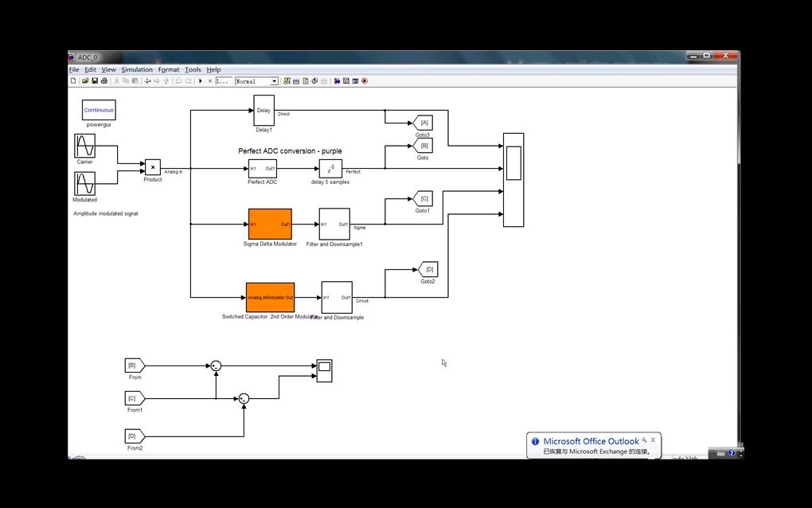Screen dimensions: 812x508
Task: Click the Microsoft Office Outlook notification title
Action: (x=591, y=441)
